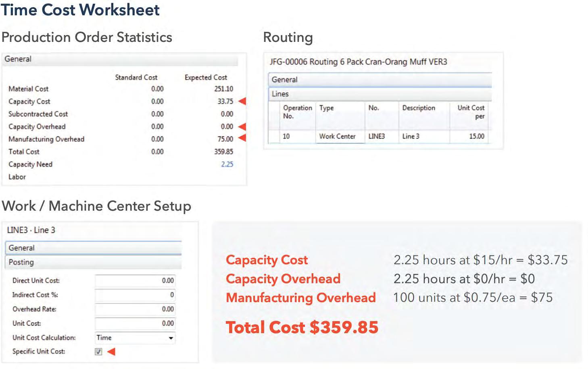This screenshot has height=369, width=588.
Task: Click the Line 3 description cell
Action: coord(424,136)
